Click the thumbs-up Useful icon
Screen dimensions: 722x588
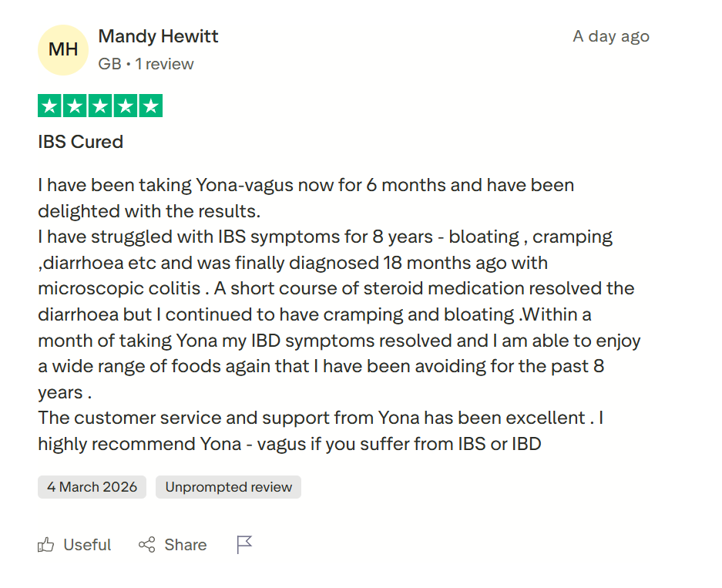46,546
